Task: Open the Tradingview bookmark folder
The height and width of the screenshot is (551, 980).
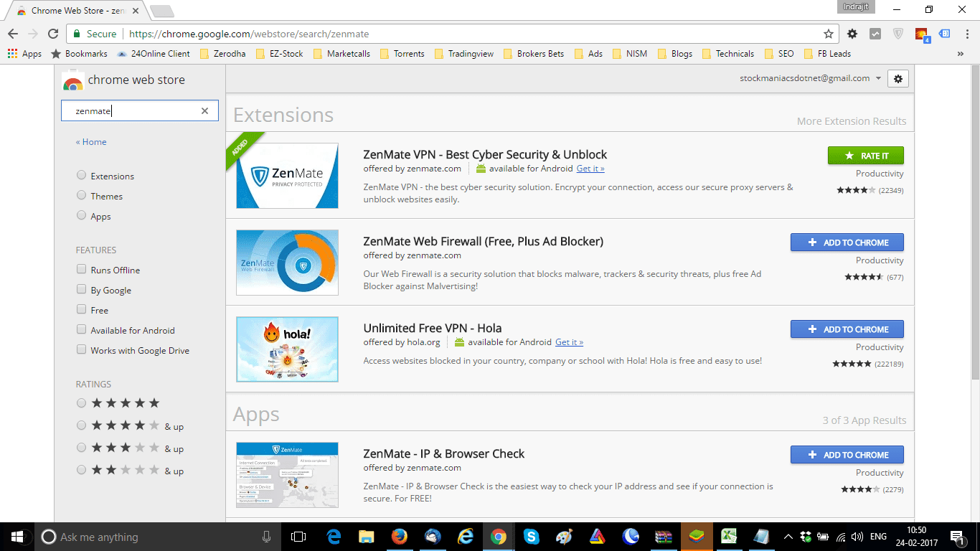Action: pyautogui.click(x=463, y=54)
